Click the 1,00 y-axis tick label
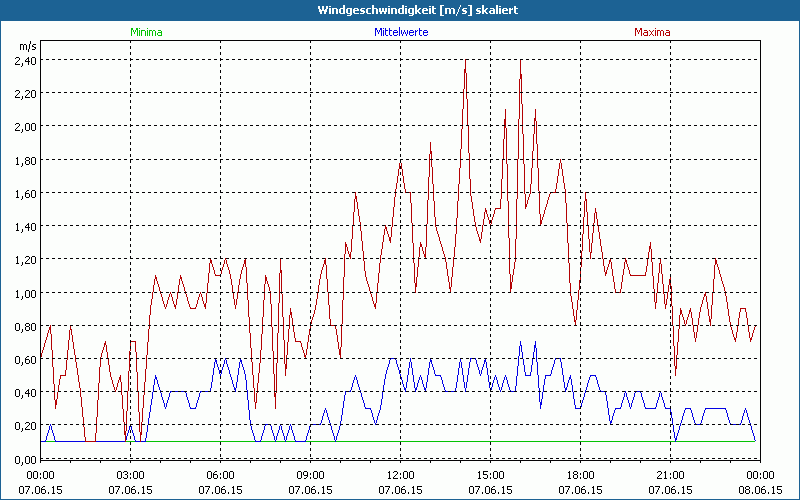The width and height of the screenshot is (800, 500). coord(25,293)
